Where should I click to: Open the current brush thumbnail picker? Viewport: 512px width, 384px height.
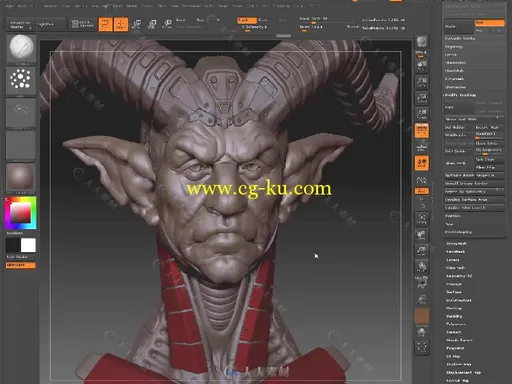[21, 48]
